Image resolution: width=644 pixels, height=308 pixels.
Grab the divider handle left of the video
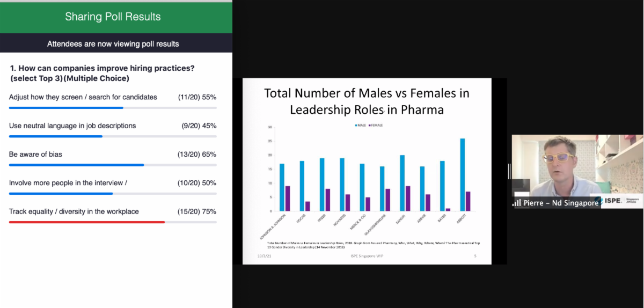point(509,171)
